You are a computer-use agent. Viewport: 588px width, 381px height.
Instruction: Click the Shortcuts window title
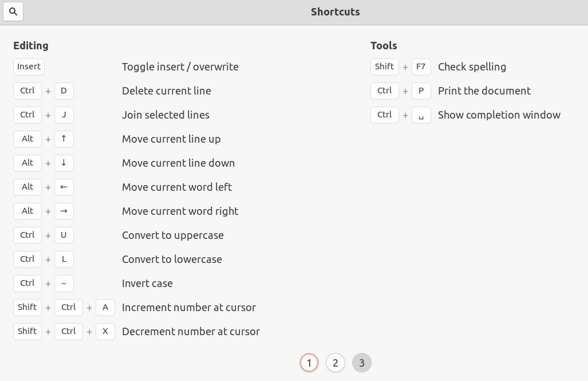point(336,11)
